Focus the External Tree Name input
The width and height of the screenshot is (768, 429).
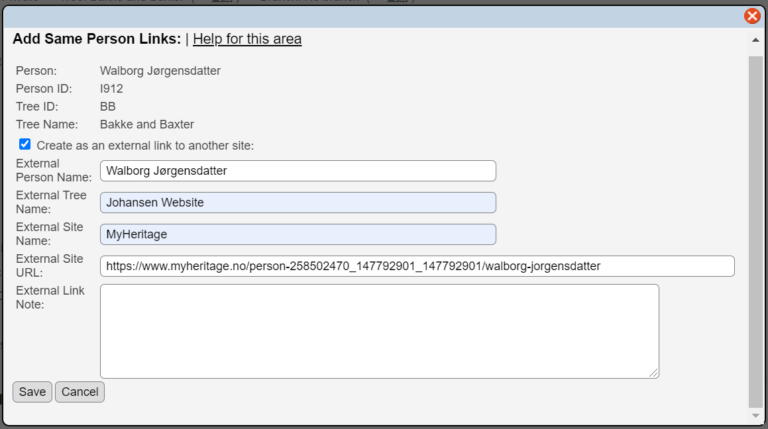(x=297, y=203)
